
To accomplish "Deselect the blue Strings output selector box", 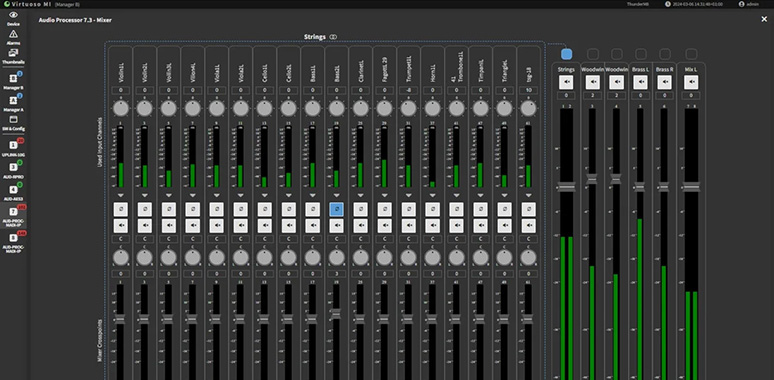I will point(566,54).
